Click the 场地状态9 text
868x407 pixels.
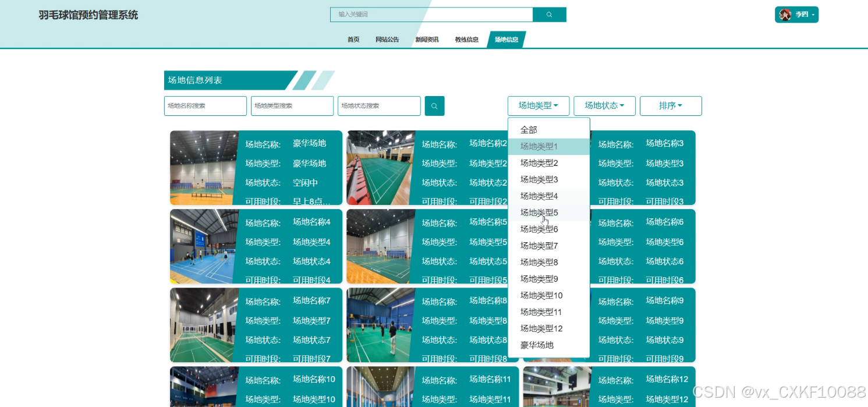tap(665, 340)
